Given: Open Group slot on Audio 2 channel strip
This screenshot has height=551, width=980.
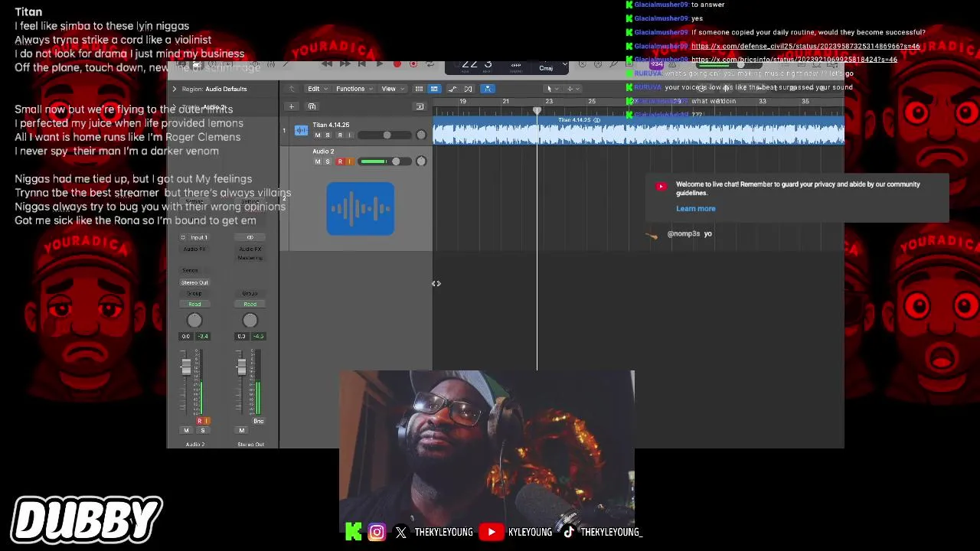Looking at the screenshot, I should (194, 293).
